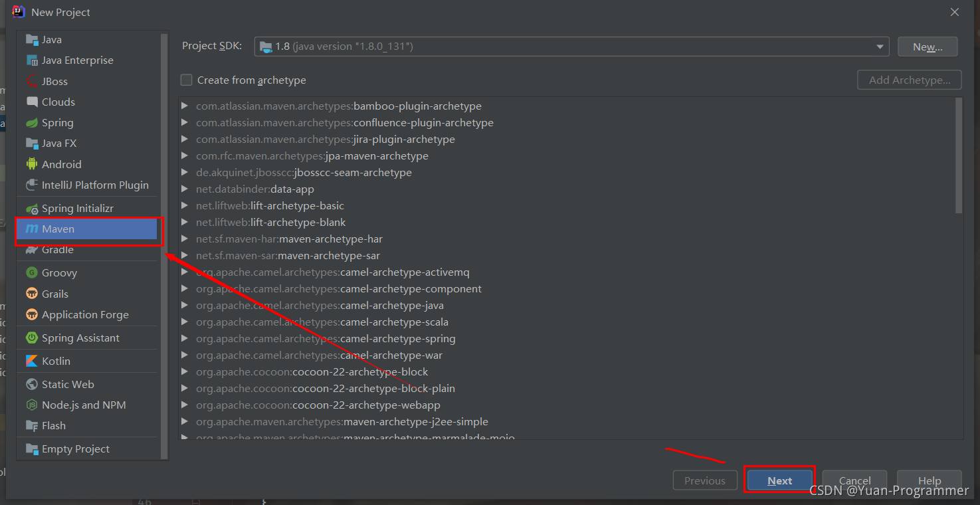Enable Create from archetype checkbox
This screenshot has width=980, height=505.
[187, 80]
